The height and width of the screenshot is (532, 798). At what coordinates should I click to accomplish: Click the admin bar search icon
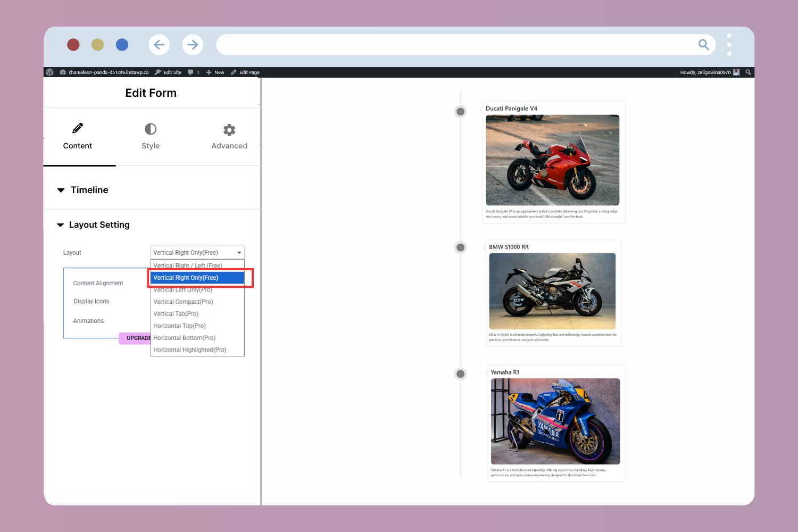tap(748, 72)
